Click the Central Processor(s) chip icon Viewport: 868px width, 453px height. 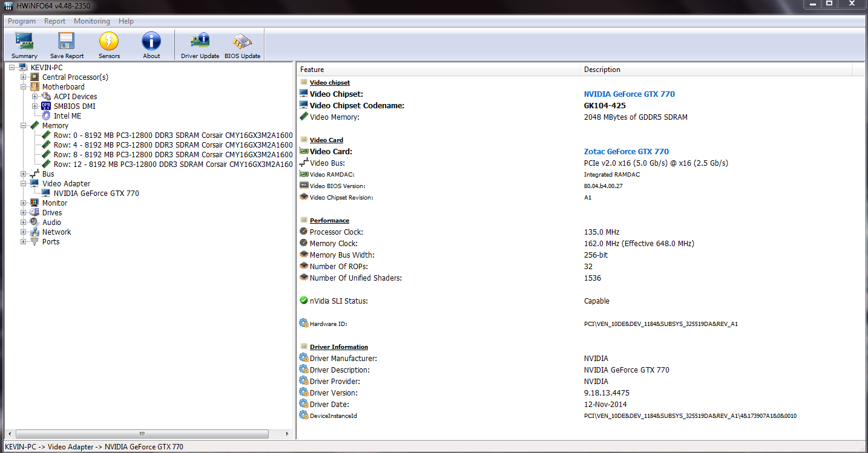35,77
